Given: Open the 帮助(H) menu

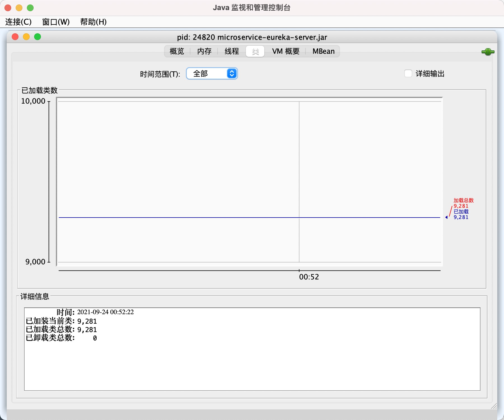Looking at the screenshot, I should pyautogui.click(x=93, y=22).
